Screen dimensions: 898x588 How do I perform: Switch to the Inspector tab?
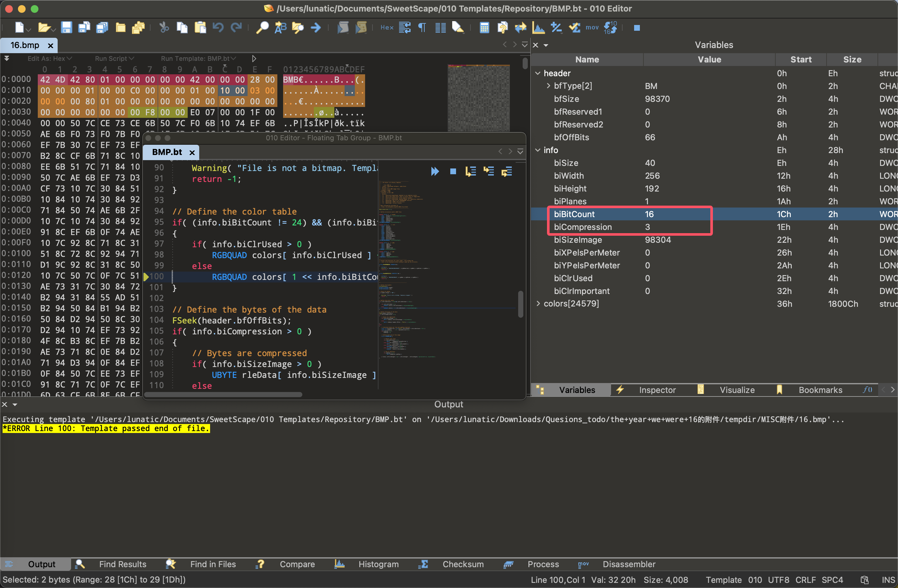(x=657, y=390)
